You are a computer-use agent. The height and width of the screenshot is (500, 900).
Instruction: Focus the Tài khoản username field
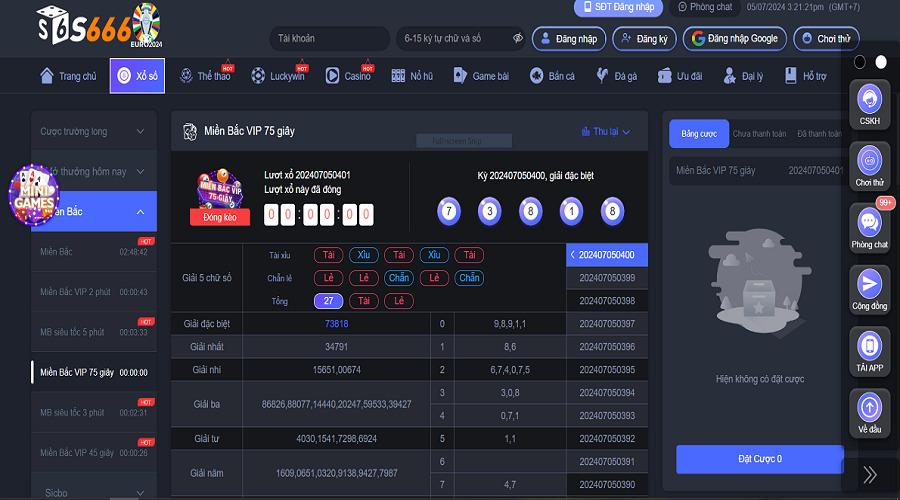329,38
